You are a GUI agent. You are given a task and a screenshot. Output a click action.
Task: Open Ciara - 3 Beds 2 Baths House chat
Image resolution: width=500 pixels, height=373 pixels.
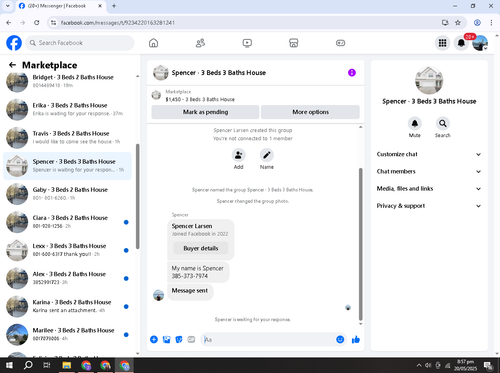click(x=67, y=222)
